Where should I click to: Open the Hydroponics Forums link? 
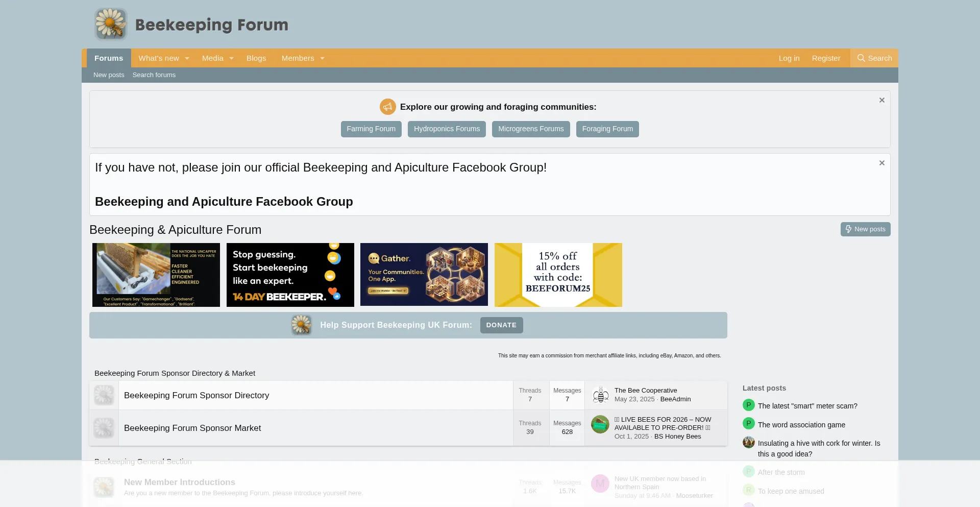(446, 129)
